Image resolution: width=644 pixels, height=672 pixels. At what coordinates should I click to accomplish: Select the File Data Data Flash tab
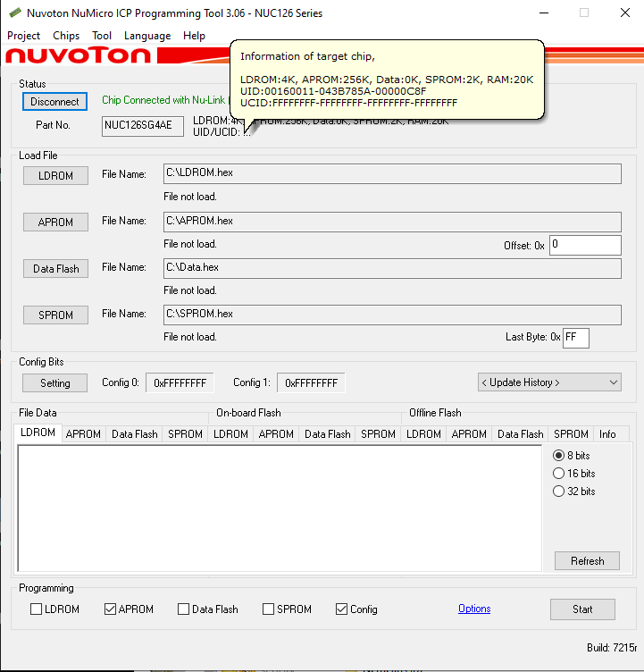coord(135,434)
